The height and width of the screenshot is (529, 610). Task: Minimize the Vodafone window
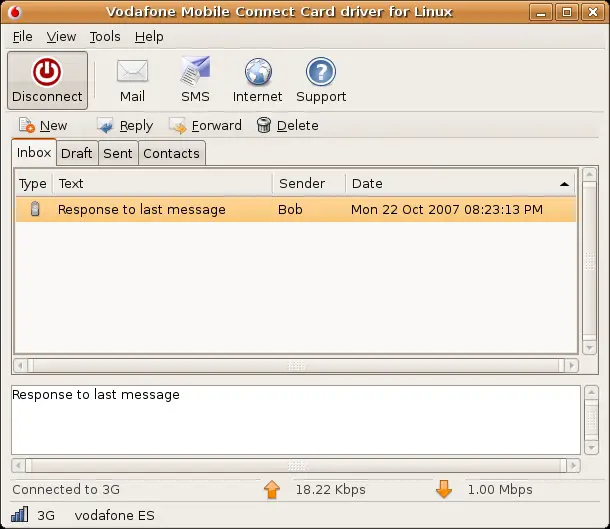[541, 12]
